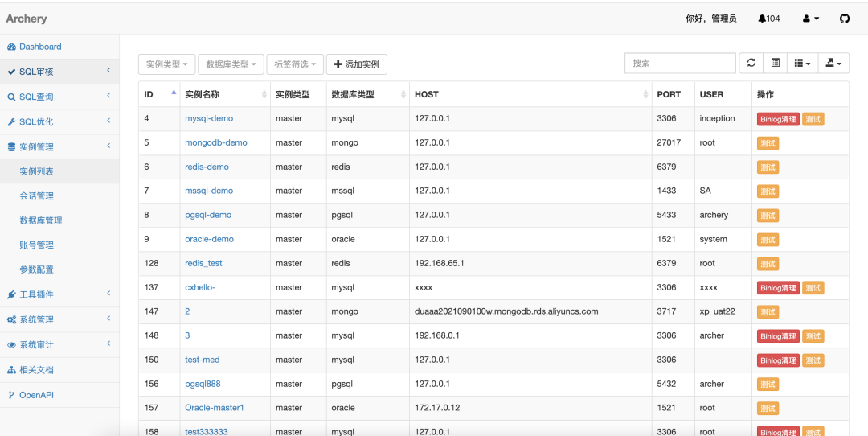
Task: Click Binlog清理 for test-med row
Action: click(778, 360)
